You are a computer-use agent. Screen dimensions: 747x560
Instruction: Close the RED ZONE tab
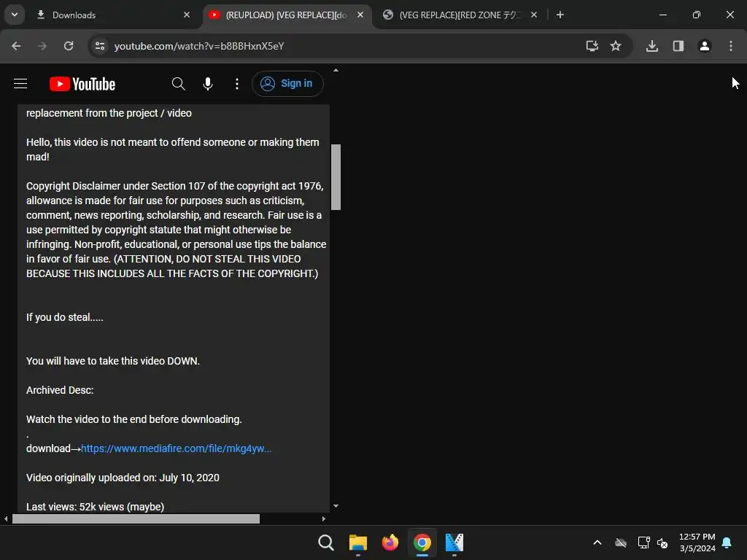[x=534, y=15]
